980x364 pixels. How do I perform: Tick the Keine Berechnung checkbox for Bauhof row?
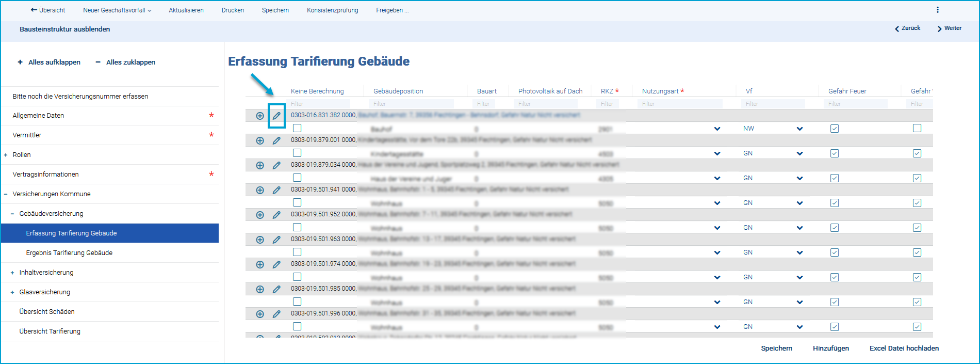pos(297,128)
